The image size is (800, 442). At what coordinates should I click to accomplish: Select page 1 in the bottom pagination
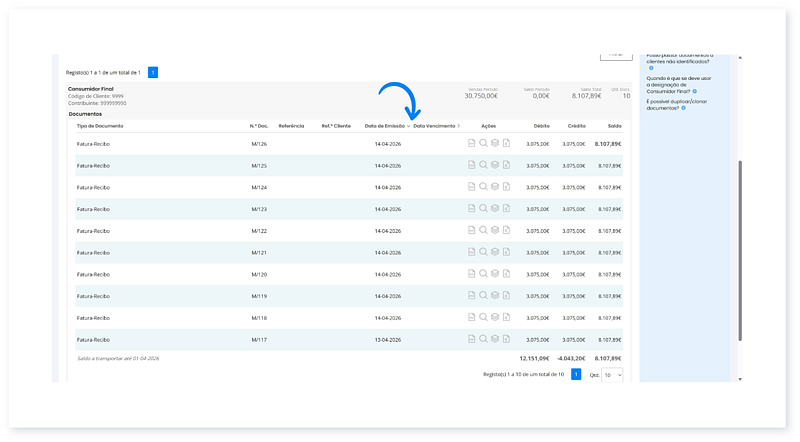[576, 374]
